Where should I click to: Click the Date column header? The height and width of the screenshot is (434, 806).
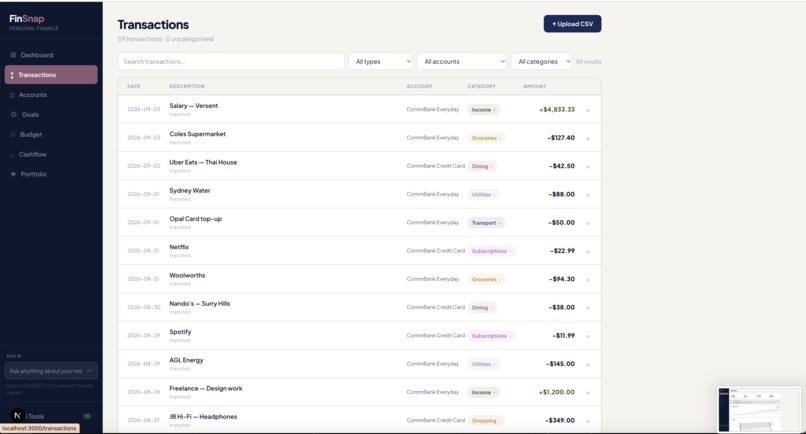134,86
